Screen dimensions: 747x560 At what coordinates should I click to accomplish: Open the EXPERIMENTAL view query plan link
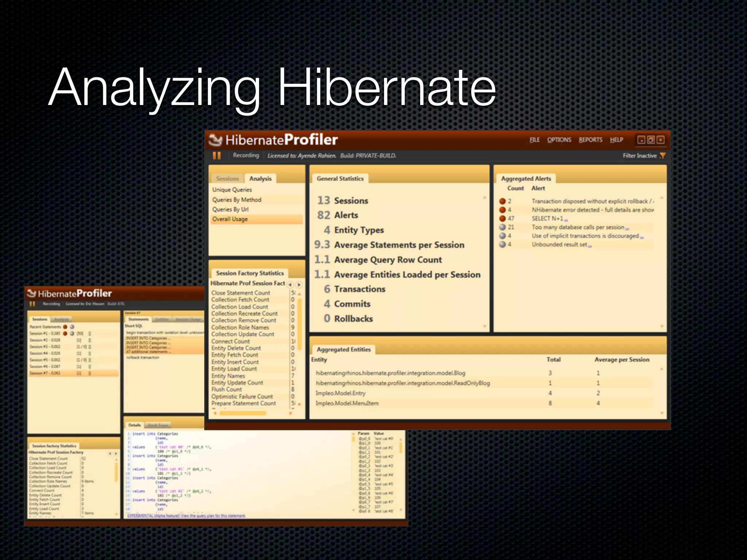186,516
